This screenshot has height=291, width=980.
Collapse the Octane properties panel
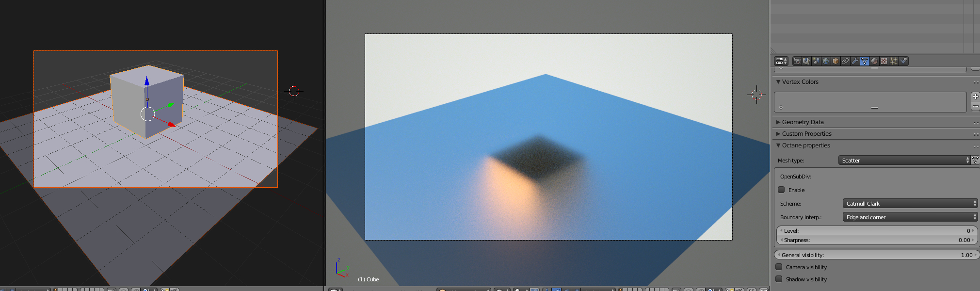[778, 145]
